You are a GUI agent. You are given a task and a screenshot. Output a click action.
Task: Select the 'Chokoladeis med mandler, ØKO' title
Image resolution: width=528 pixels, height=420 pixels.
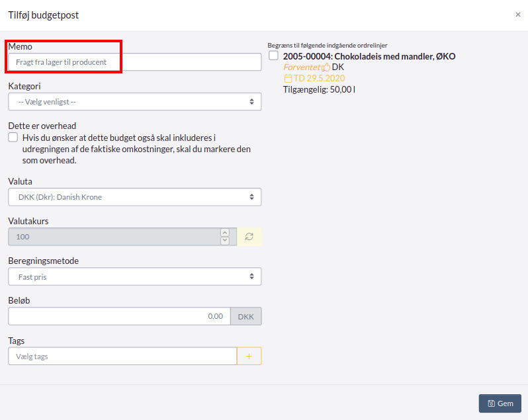click(369, 57)
